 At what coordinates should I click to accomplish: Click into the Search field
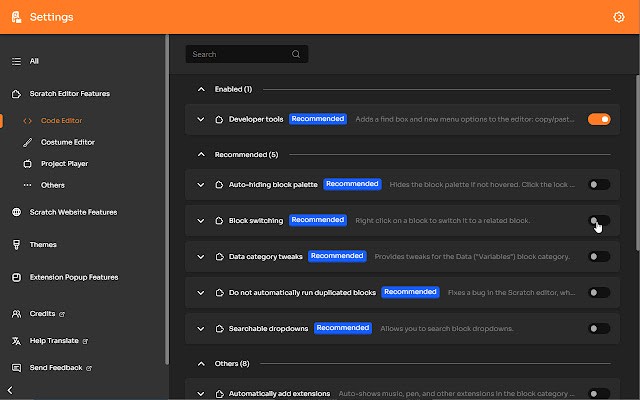tap(247, 54)
